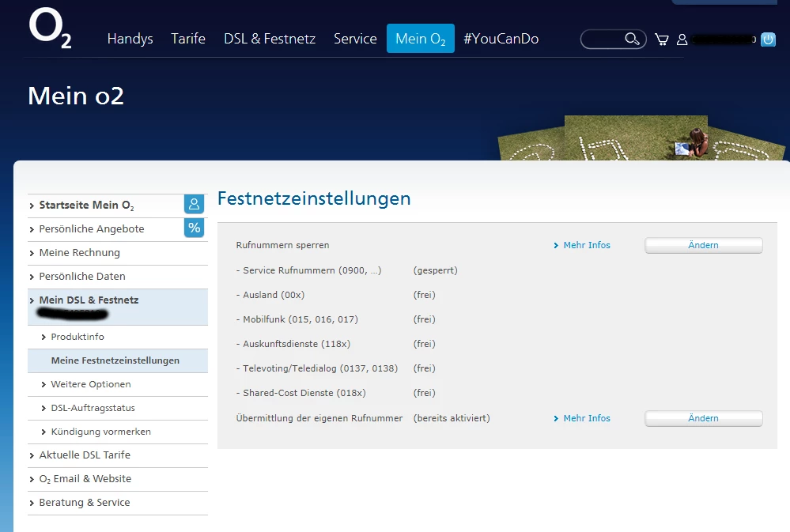Click the Service Rufnummern (0900, ...) row

click(x=309, y=270)
